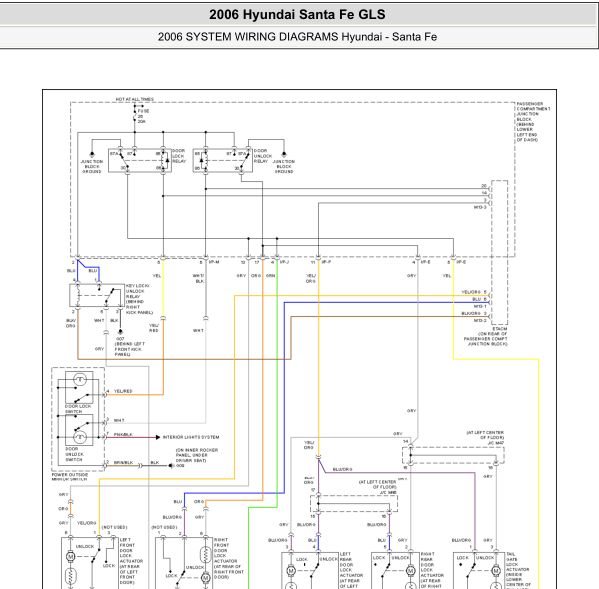Click the 'G08' ground label
599x589 pixels.
pyautogui.click(x=180, y=466)
